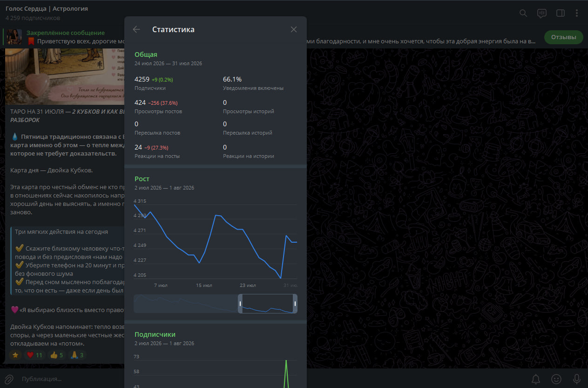
Task: Click the date range 24 июл 2026 — 31 июл 2026
Action: (168, 63)
